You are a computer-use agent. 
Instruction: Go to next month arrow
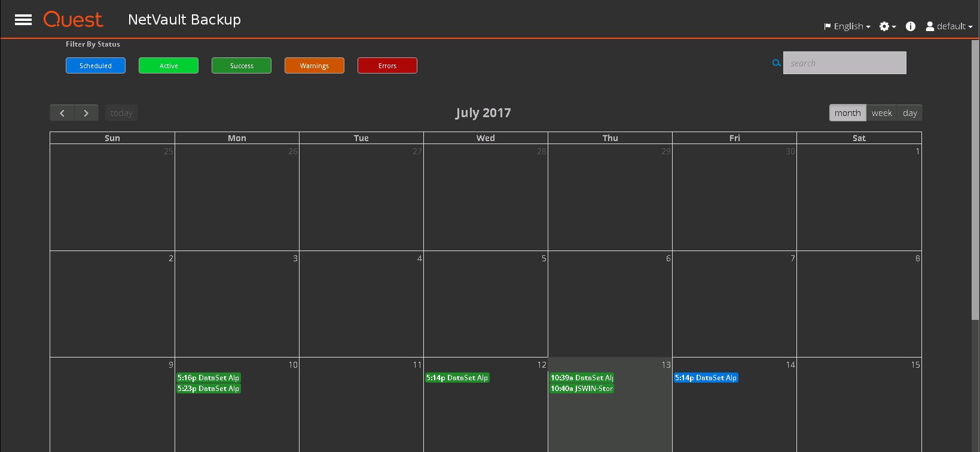86,113
